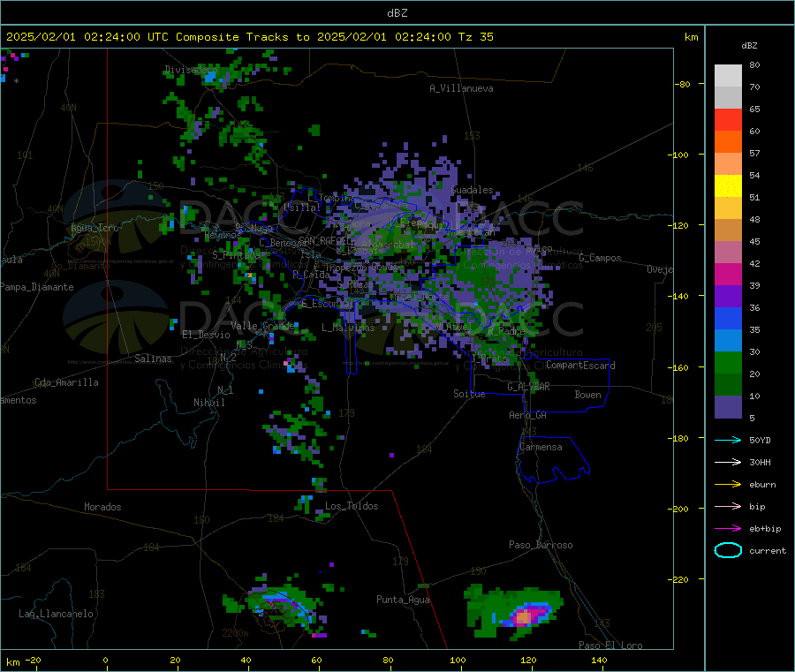Viewport: 795px width, 672px height.
Task: Click the Bowen map label
Action: click(587, 395)
